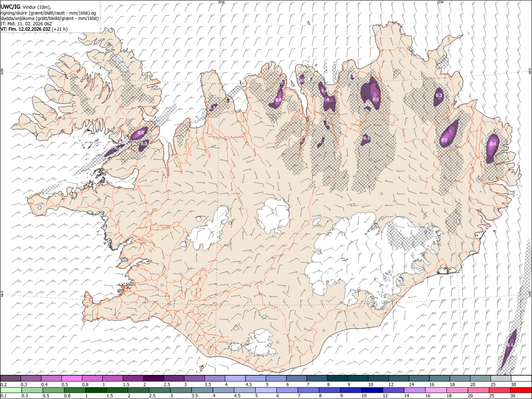
Task: Select the snow legend swatch between 0.3 and 0.4
Action: (31, 378)
